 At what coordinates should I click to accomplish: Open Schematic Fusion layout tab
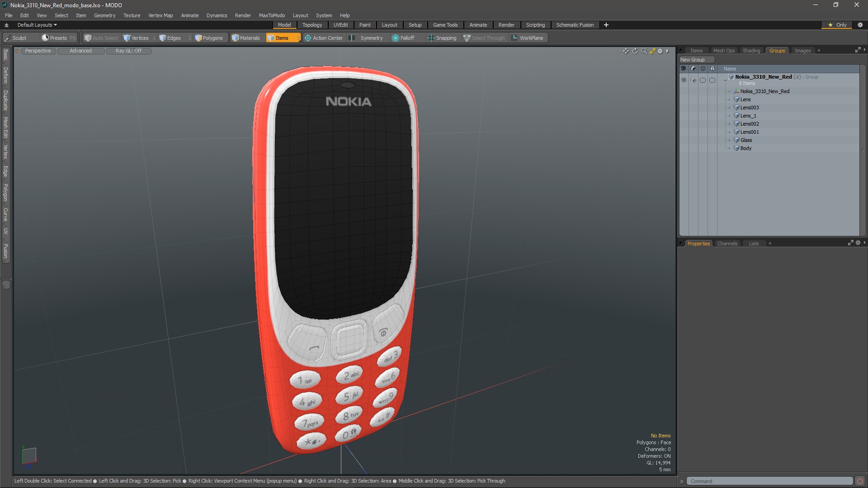(x=575, y=25)
